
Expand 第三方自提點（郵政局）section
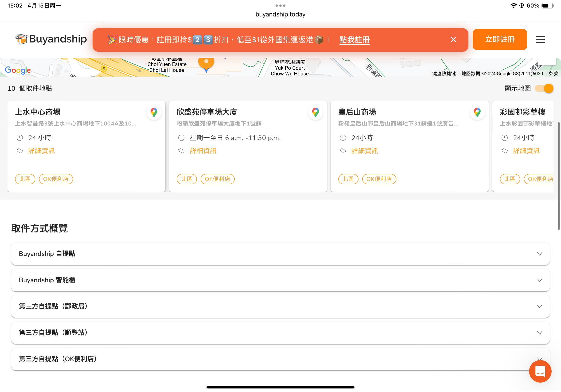280,306
